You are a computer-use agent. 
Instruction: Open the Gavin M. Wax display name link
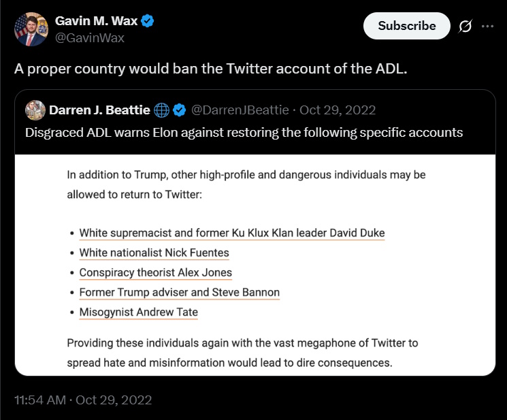click(x=95, y=21)
